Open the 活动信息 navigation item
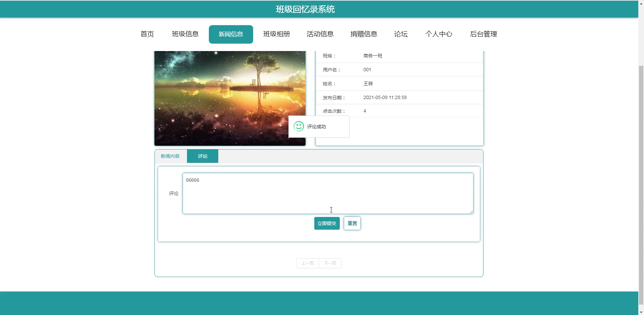The width and height of the screenshot is (644, 315). click(x=320, y=34)
